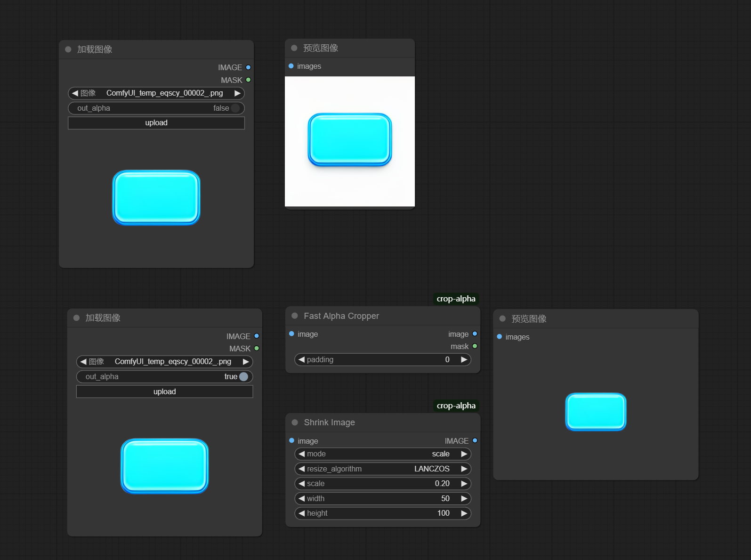Click cropped preview in bottom-right 预览图像 node

pyautogui.click(x=596, y=412)
